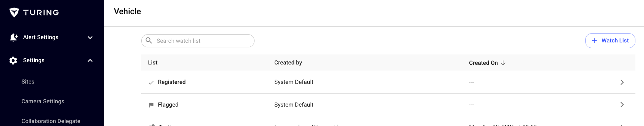The image size is (644, 126).
Task: Click the Turing shield logo icon
Action: pyautogui.click(x=14, y=13)
